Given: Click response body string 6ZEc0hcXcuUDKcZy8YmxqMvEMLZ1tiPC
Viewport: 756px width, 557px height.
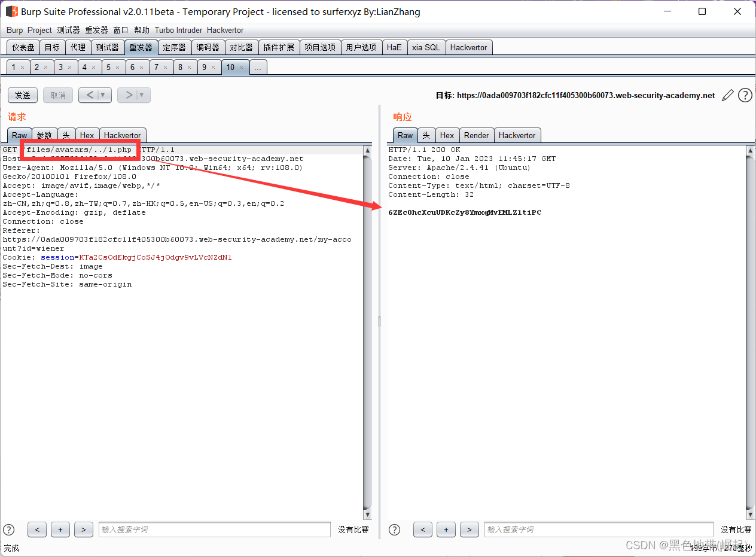Looking at the screenshot, I should click(x=465, y=212).
